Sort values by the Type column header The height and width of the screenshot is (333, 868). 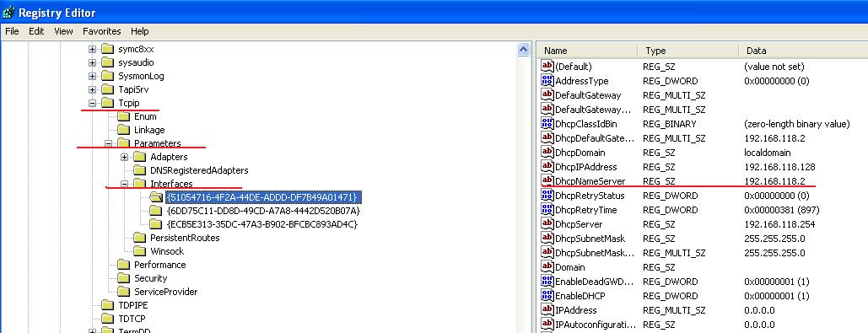[688, 51]
